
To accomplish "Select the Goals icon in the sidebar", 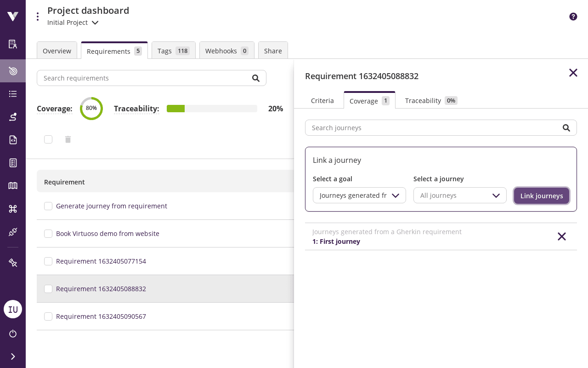I will click(12, 44).
